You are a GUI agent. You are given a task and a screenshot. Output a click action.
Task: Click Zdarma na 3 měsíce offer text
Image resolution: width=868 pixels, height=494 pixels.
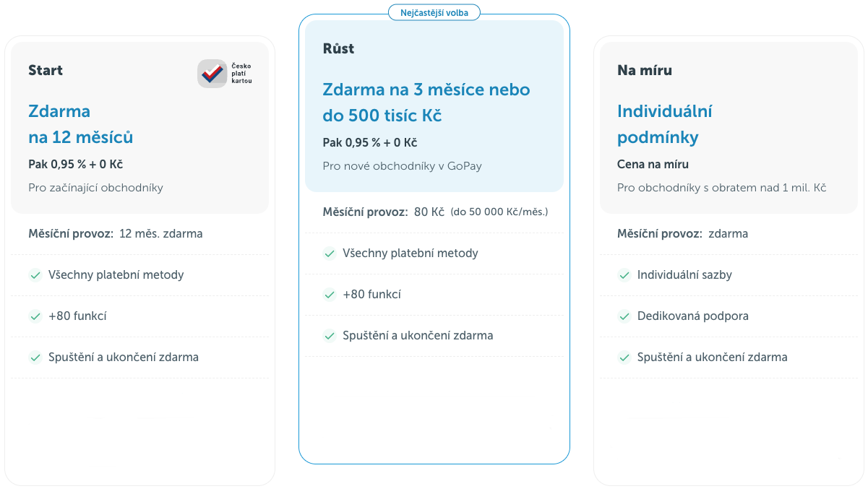(426, 103)
